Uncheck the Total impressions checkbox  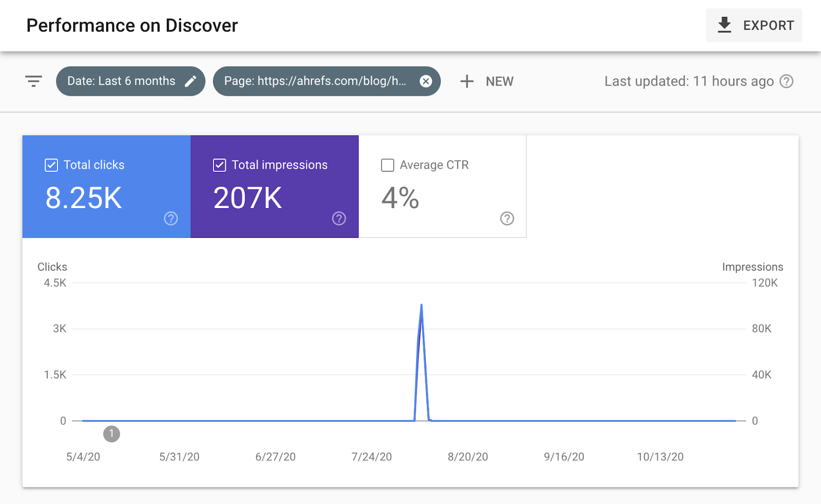point(220,165)
